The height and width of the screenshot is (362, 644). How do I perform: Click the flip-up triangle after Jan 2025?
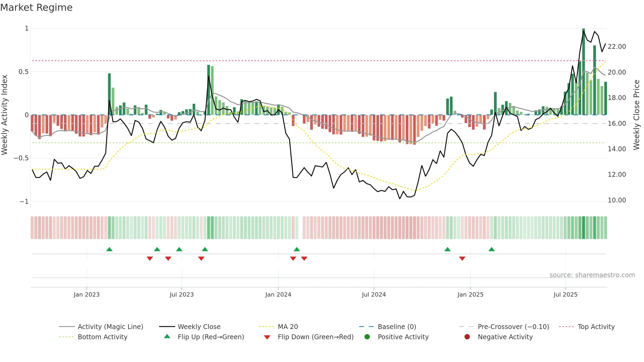492,249
